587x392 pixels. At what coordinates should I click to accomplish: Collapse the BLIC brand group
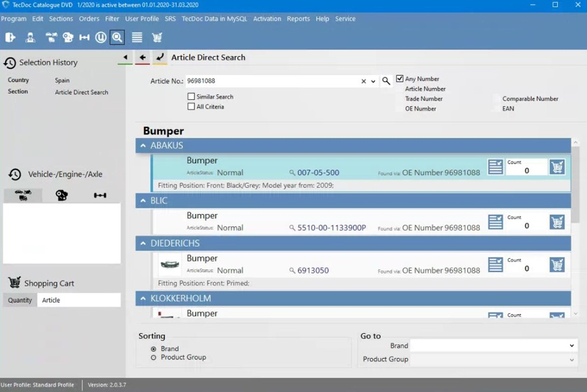tap(143, 201)
